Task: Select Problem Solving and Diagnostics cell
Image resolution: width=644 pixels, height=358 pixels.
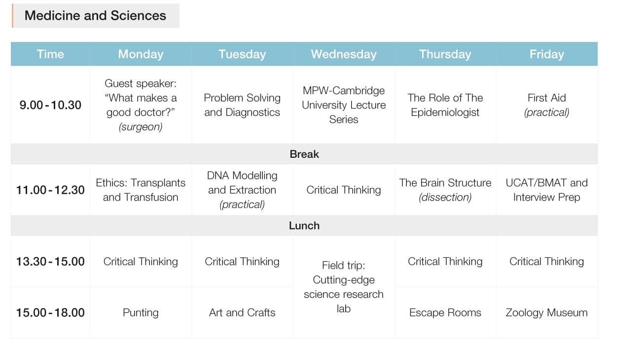Action: coord(242,105)
